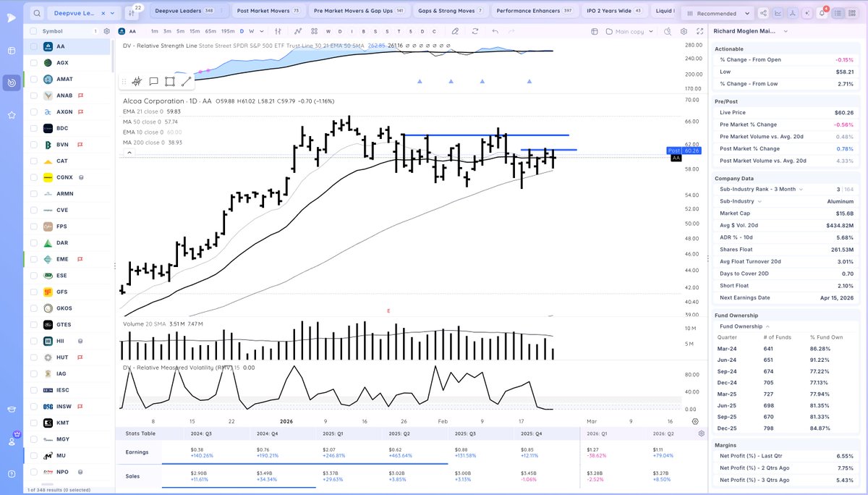Open the indicators icon in chart toolbar
Screen dimensions: 868x495
297,31
